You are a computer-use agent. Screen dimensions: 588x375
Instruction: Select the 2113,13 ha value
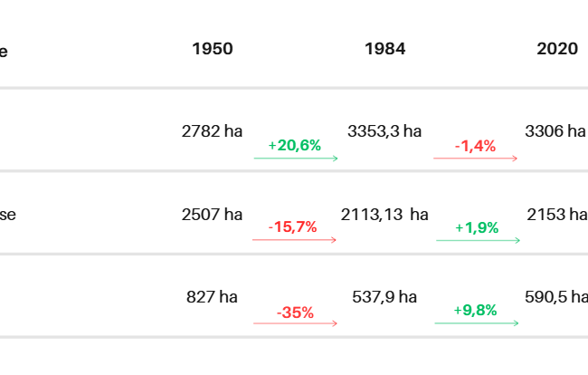384,215
